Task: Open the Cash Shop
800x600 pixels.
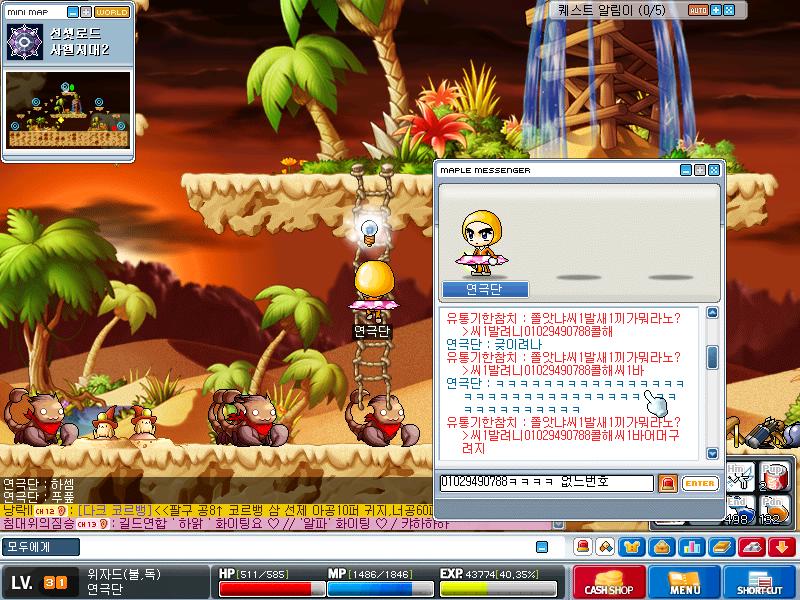Action: point(609,582)
